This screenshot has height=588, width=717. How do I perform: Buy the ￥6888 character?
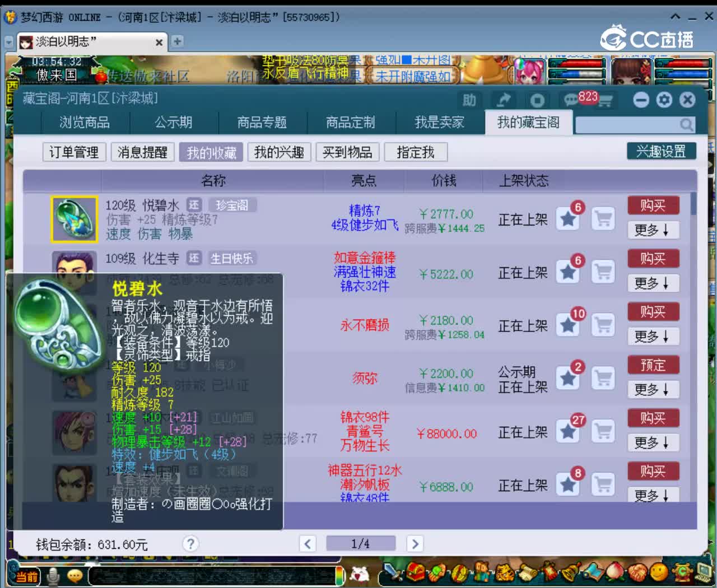point(653,472)
